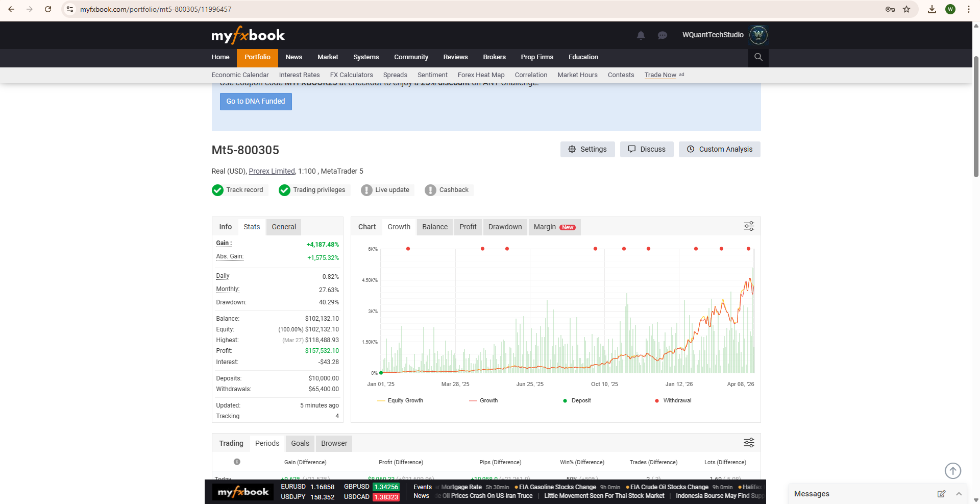Open the Trading panel options sliders icon

pos(749,443)
